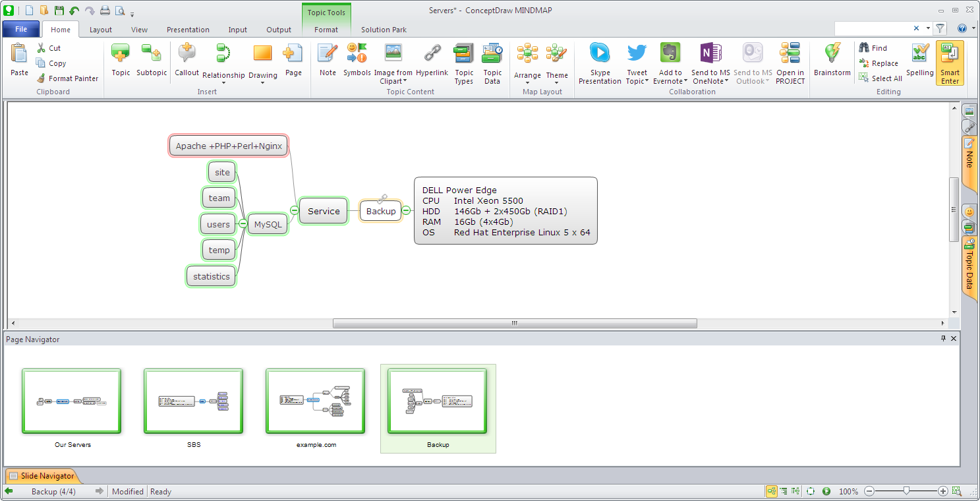The image size is (980, 501).
Task: Open the map in PROJECT
Action: (x=790, y=64)
